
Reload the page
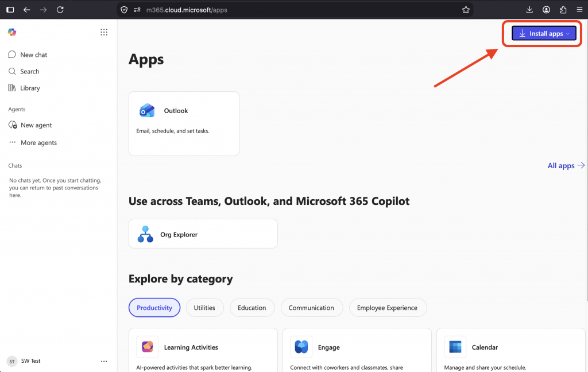coord(60,10)
